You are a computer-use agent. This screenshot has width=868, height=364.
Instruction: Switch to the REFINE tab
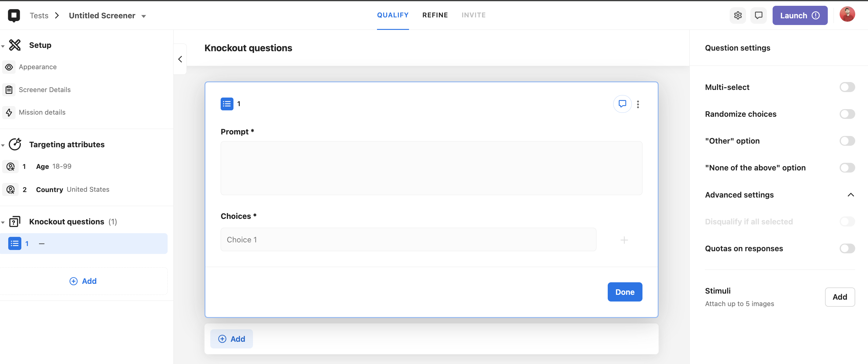click(x=435, y=15)
